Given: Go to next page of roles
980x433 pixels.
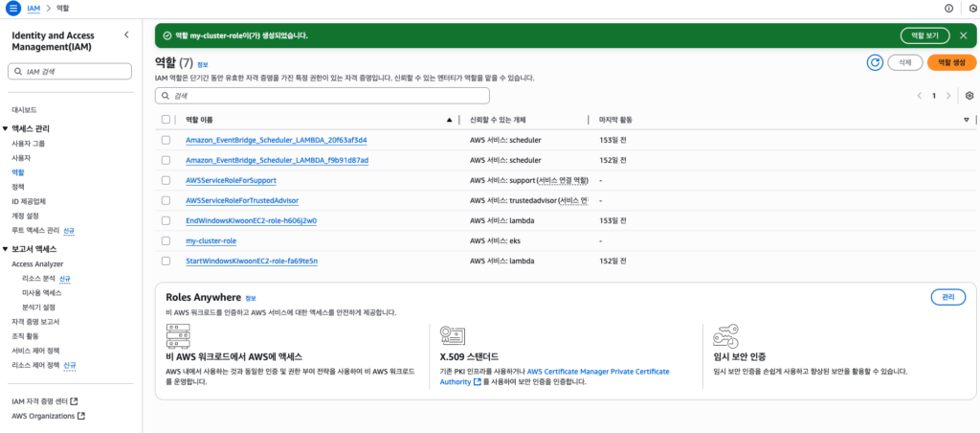Looking at the screenshot, I should (948, 96).
